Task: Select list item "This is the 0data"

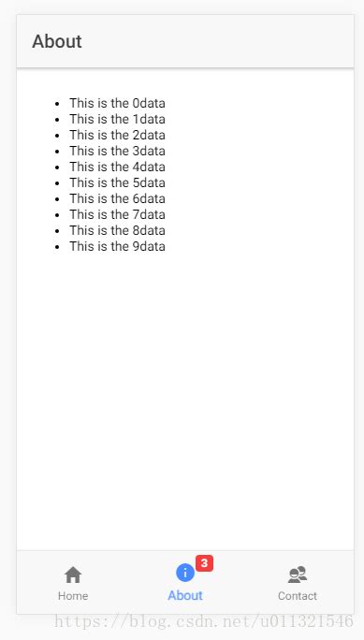Action: (117, 103)
